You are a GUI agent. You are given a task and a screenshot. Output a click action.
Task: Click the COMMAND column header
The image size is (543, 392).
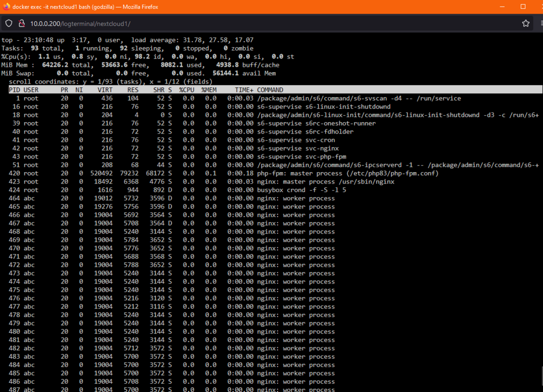[x=270, y=90]
